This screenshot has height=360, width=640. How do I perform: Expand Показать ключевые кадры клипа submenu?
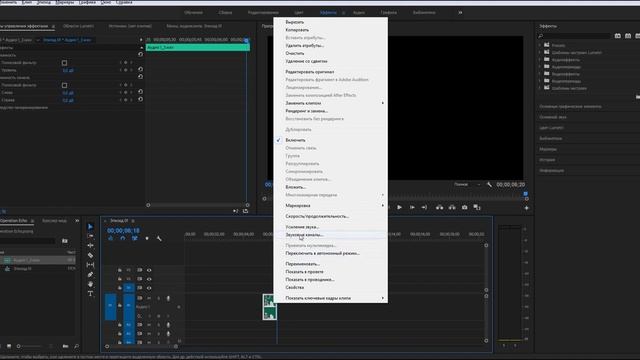(x=331, y=298)
